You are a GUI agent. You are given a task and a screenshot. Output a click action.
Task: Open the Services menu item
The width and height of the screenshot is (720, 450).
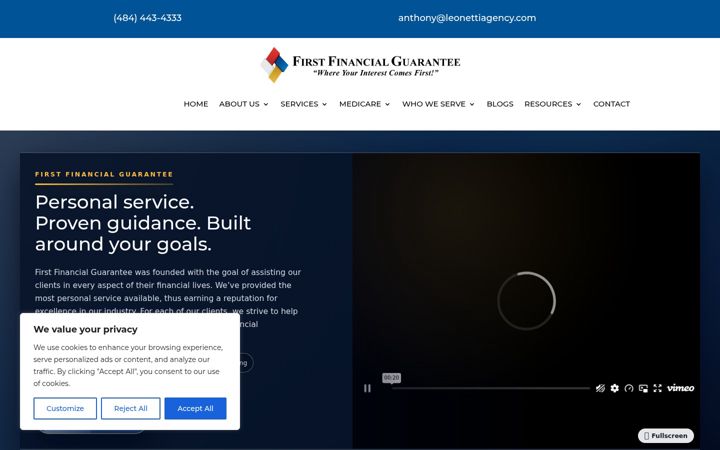(x=299, y=104)
